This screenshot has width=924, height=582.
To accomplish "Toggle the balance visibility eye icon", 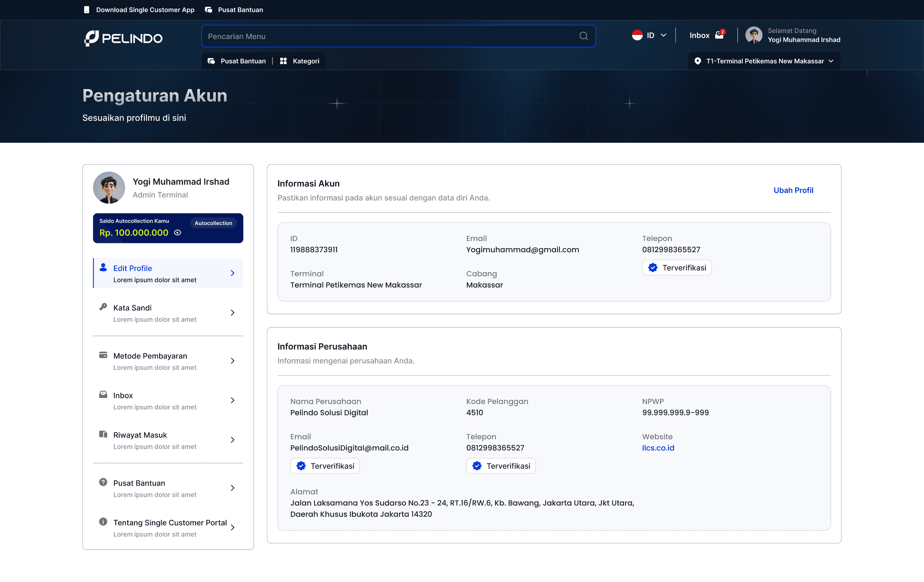I will point(178,233).
